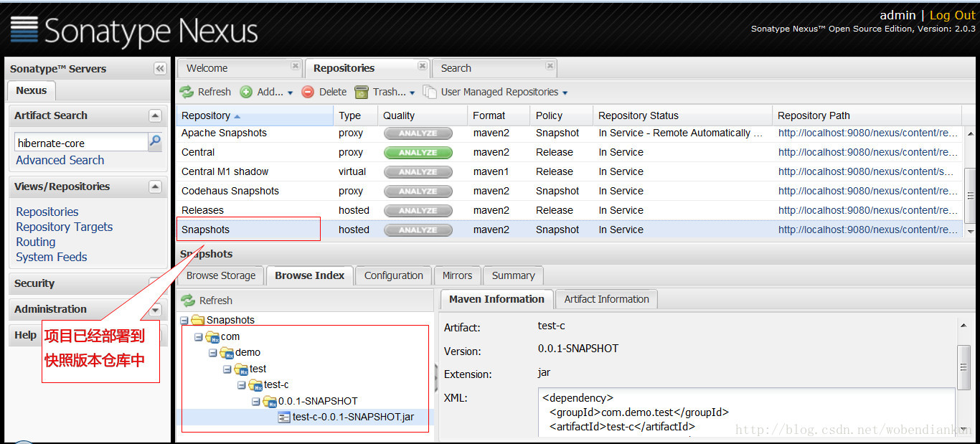
Task: Collapse the test-c folder node
Action: (x=241, y=384)
